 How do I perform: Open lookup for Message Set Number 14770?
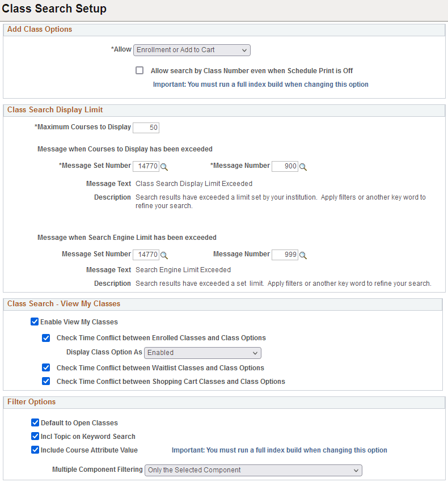(x=164, y=166)
